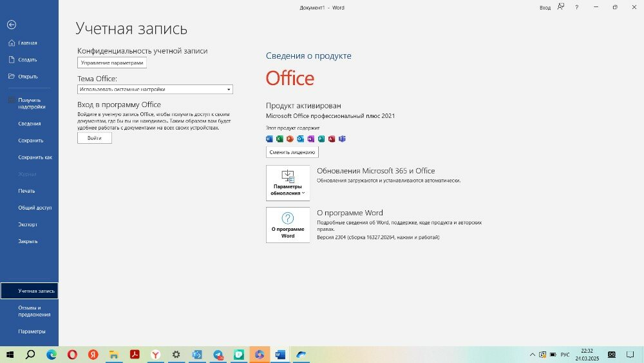Open the Открыть page
Viewport: 644px width, 363px height.
[x=29, y=77]
